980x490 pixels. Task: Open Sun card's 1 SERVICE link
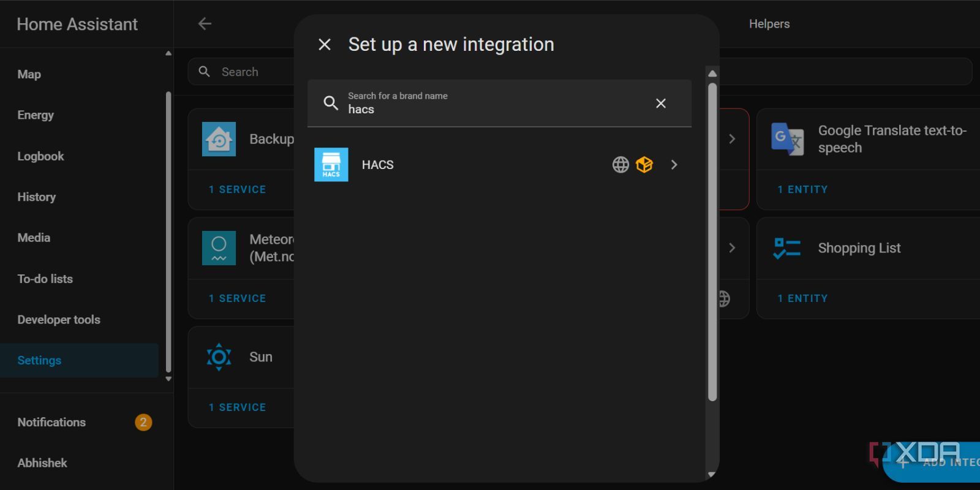(237, 408)
